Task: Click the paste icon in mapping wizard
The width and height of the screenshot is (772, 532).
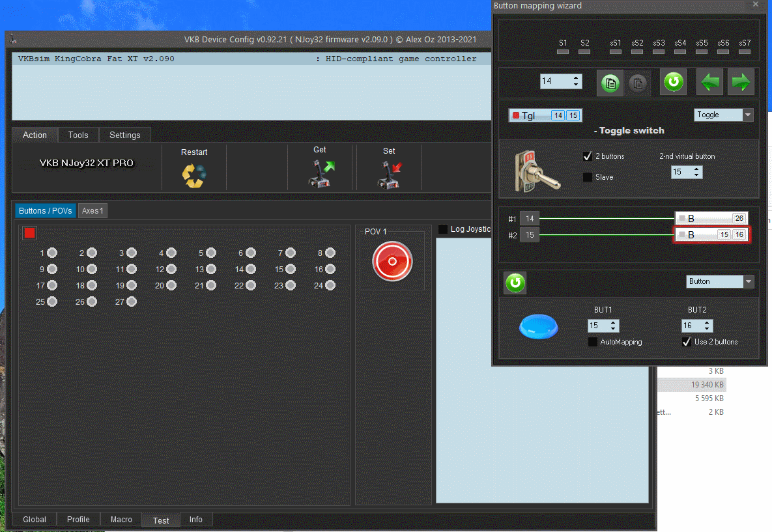Action: tap(638, 83)
